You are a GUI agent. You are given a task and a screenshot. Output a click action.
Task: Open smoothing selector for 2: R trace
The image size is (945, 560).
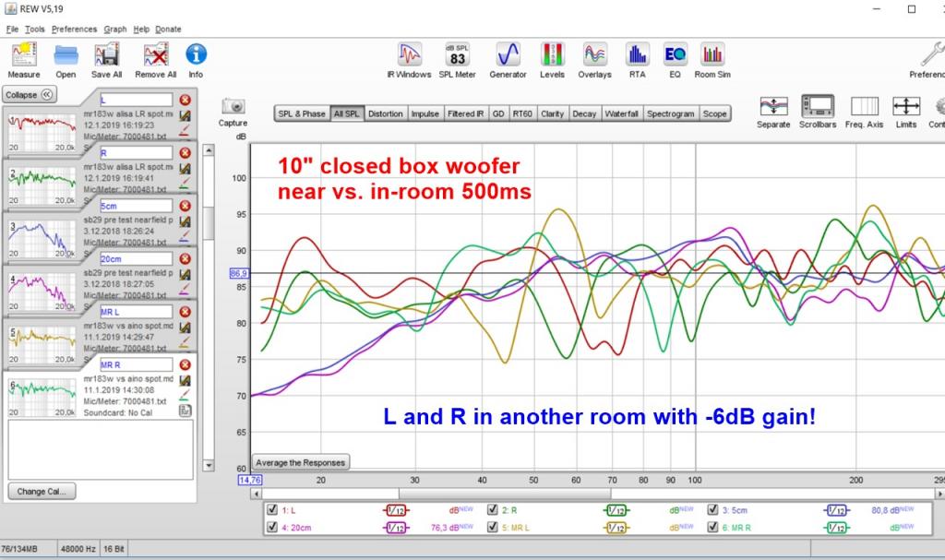tap(616, 510)
